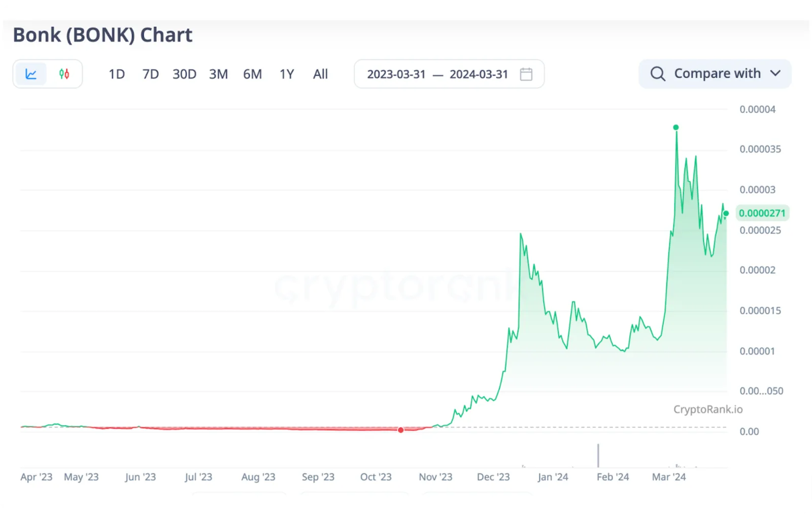This screenshot has height=518, width=812.
Task: Click the Compare with search icon
Action: (658, 74)
